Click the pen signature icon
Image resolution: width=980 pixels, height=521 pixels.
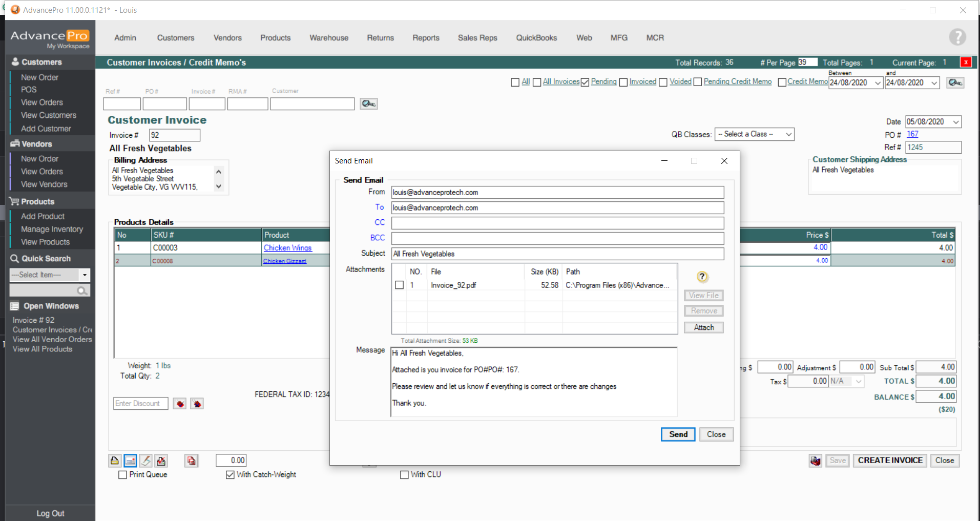click(146, 461)
